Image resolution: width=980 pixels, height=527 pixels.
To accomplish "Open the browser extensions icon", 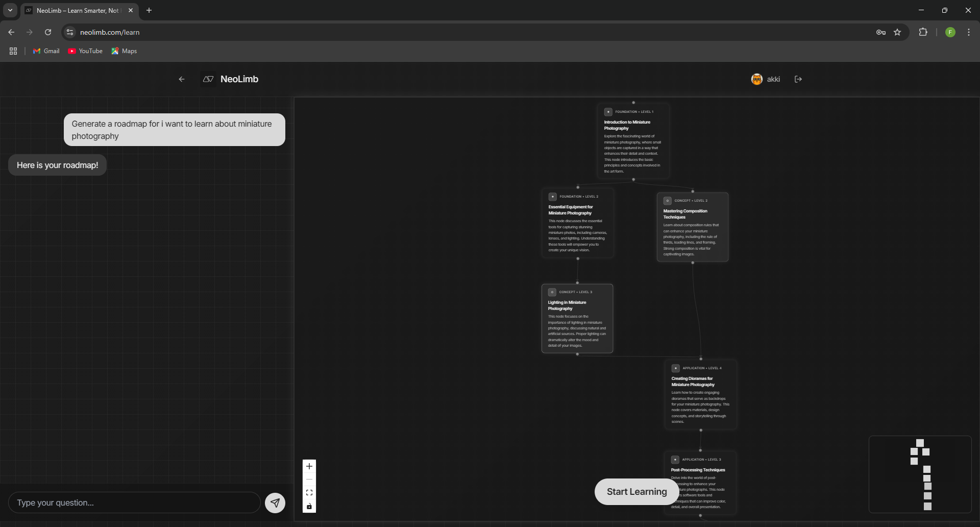I will [x=923, y=32].
